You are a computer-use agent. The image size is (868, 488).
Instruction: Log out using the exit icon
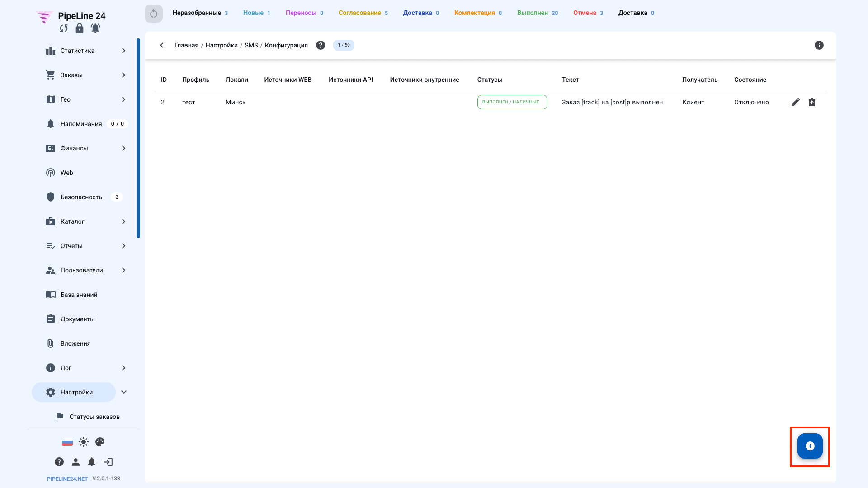(108, 462)
